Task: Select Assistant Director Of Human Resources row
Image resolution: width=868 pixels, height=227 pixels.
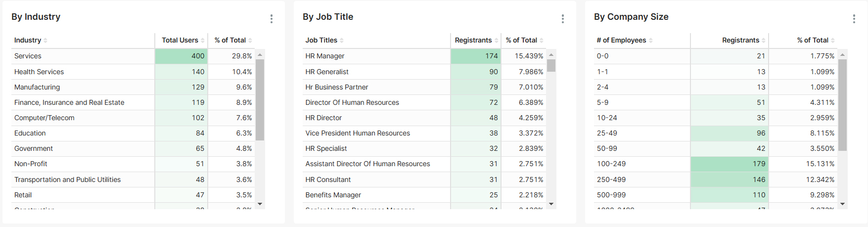Action: (425, 164)
